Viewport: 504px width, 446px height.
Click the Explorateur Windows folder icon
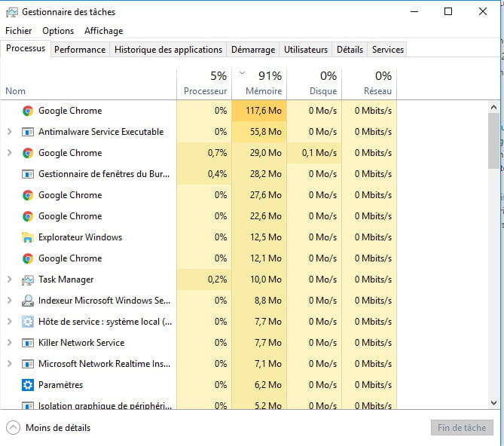coord(28,237)
